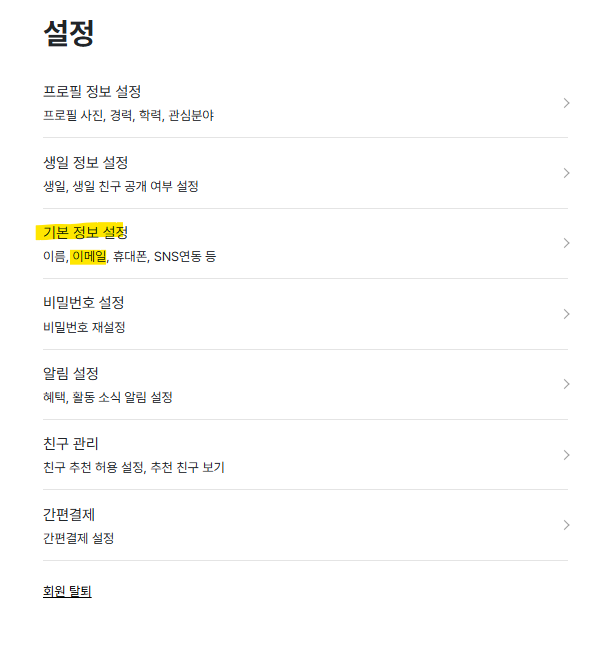Go to the 비밀번호 설정 title
The height and width of the screenshot is (647, 602).
83,303
